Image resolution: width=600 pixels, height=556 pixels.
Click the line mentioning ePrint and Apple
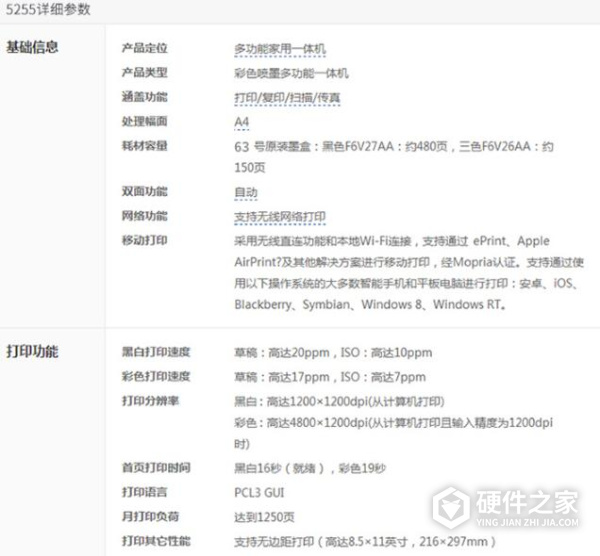tap(392, 241)
